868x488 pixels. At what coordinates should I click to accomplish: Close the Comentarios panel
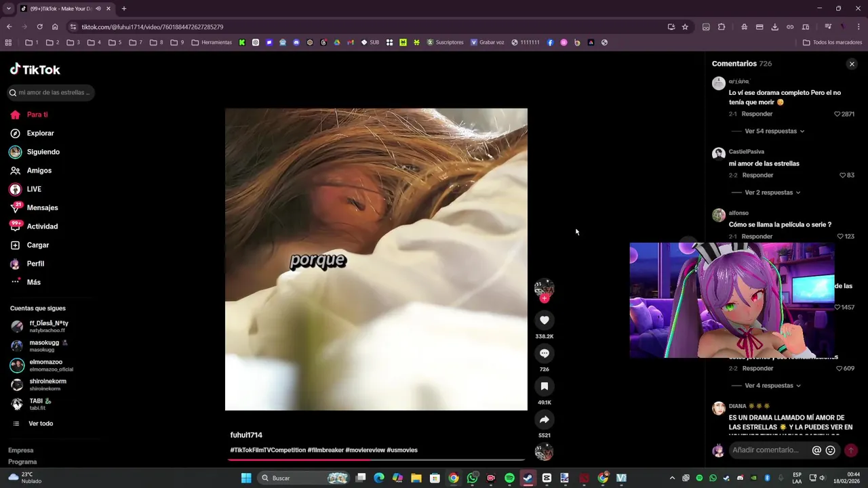click(852, 64)
